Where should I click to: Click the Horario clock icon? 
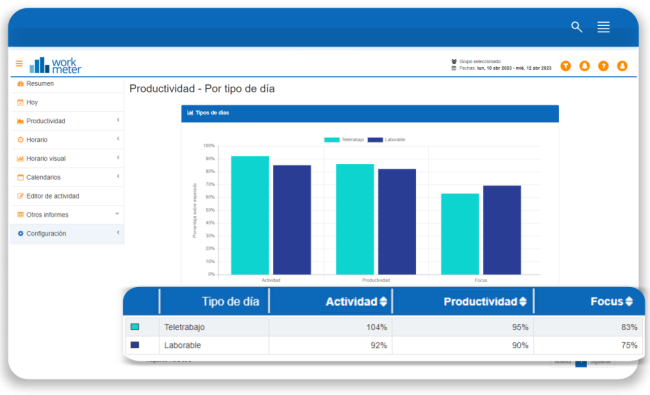[20, 140]
